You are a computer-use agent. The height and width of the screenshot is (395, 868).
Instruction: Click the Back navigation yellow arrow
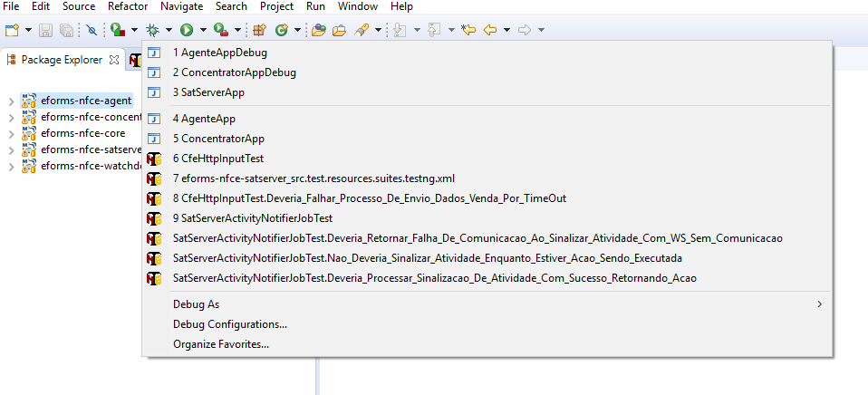click(490, 30)
